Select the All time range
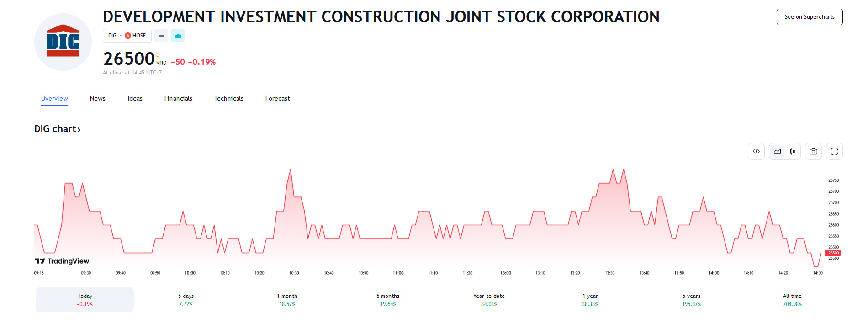This screenshot has height=328, width=868. 792,300
